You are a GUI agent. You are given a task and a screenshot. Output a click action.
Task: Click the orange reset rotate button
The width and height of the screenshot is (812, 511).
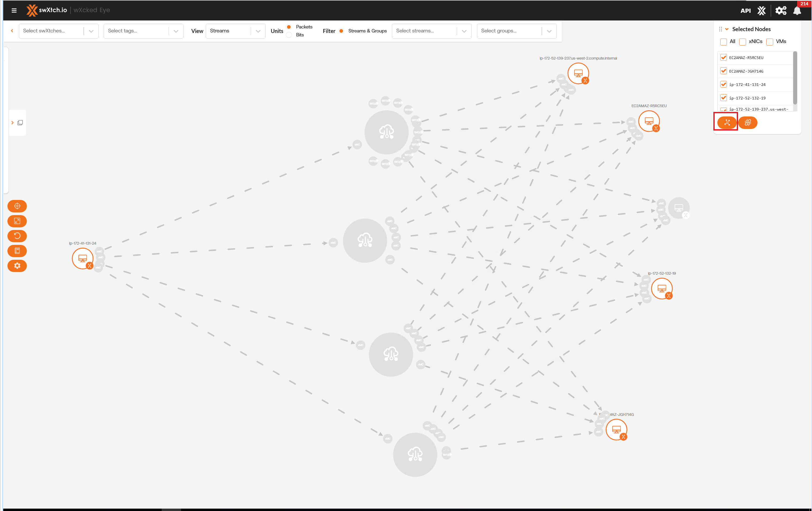[x=17, y=236]
